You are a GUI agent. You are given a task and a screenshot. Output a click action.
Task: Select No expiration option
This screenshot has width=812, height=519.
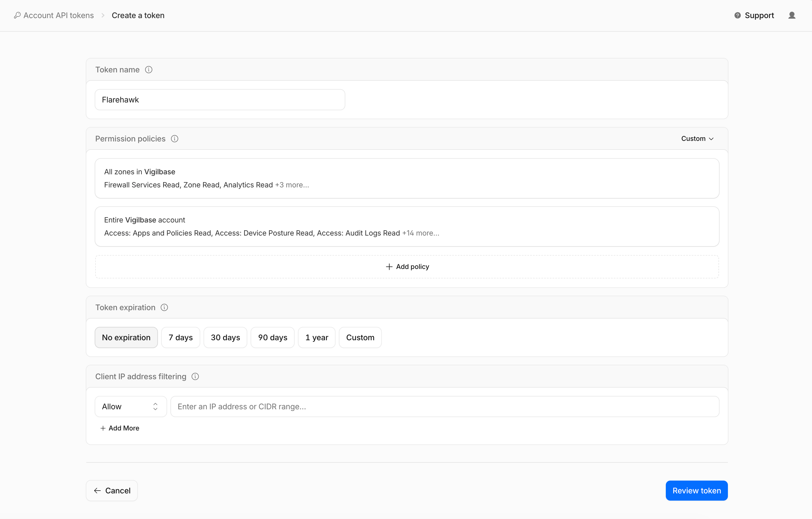(126, 337)
